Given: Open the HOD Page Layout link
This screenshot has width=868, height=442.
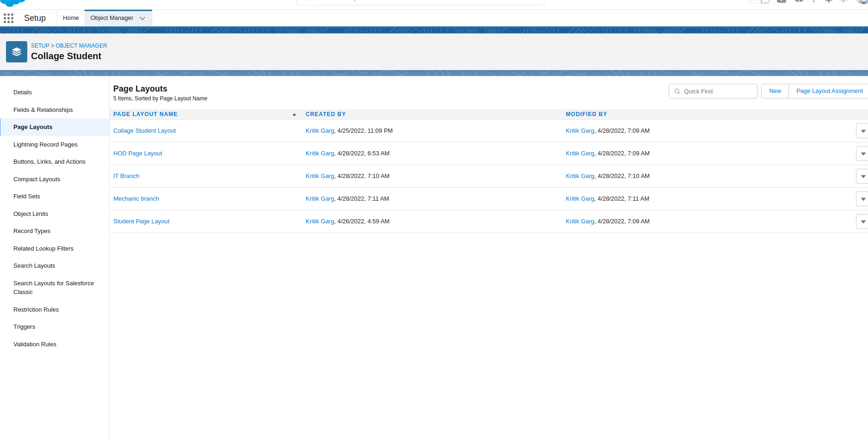Looking at the screenshot, I should coord(137,153).
